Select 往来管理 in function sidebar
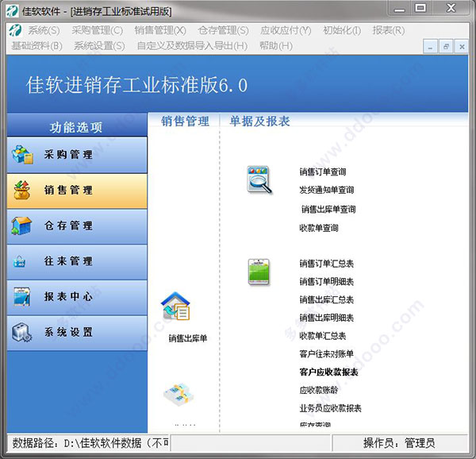This screenshot has width=476, height=459. click(x=77, y=261)
